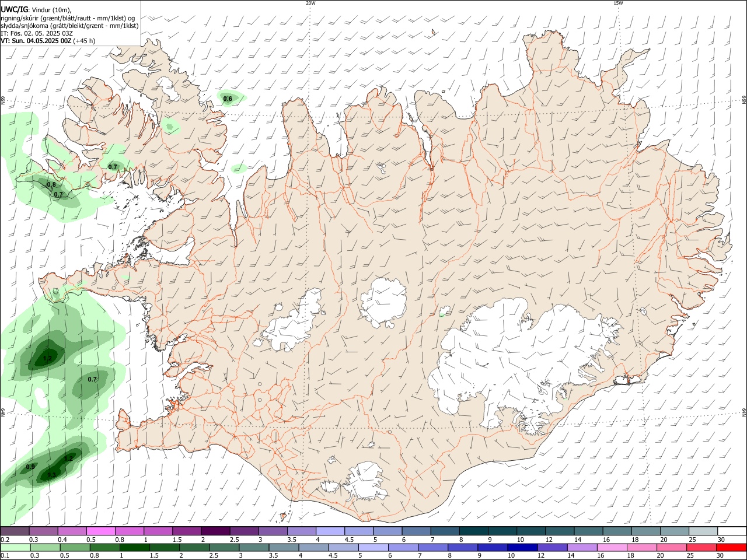
Task: Select the bright magenta 0.5 swatch in upper legend
Action: pos(100,531)
